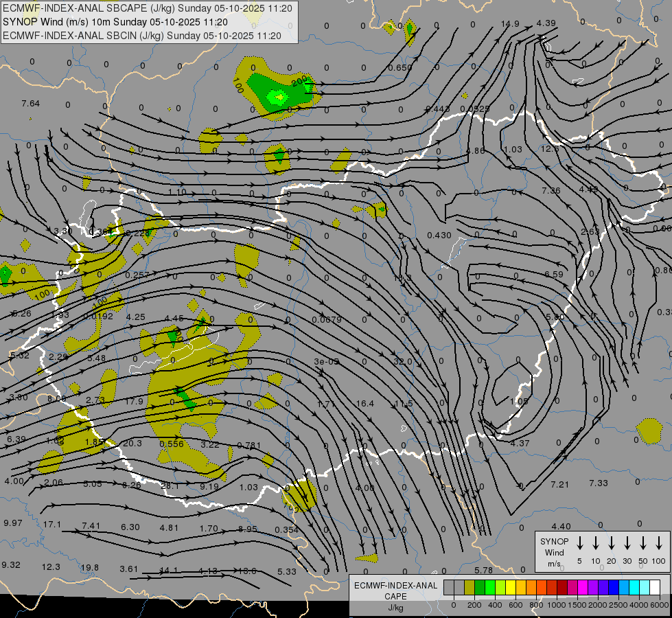Choose the cyan CAPE legend swatch
672x618 pixels.
click(634, 588)
